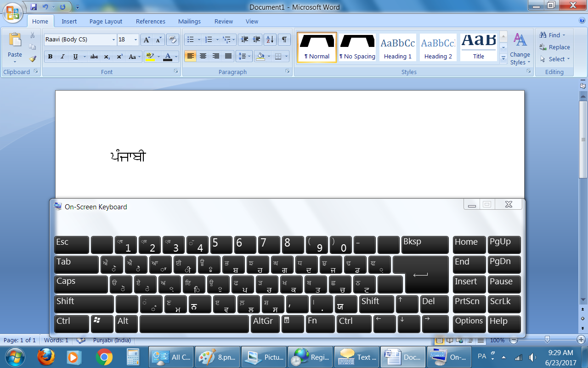Apply the Heading 1 style

click(x=397, y=47)
